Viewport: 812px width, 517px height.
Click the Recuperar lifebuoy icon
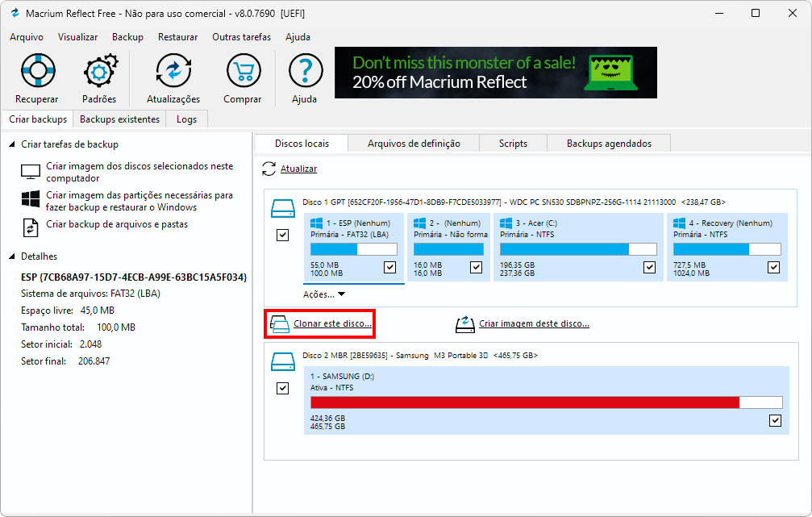click(38, 70)
